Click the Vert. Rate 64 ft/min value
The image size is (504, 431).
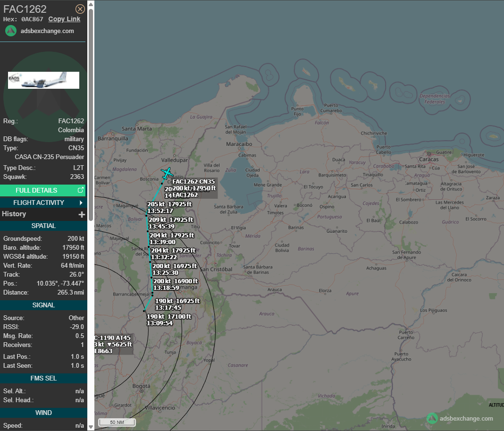click(x=73, y=266)
